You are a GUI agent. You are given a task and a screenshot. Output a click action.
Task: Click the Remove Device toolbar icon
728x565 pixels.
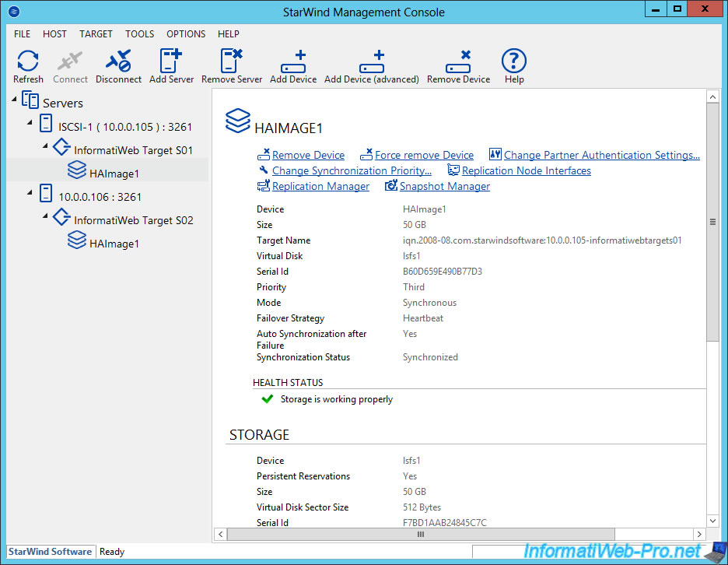(x=458, y=62)
